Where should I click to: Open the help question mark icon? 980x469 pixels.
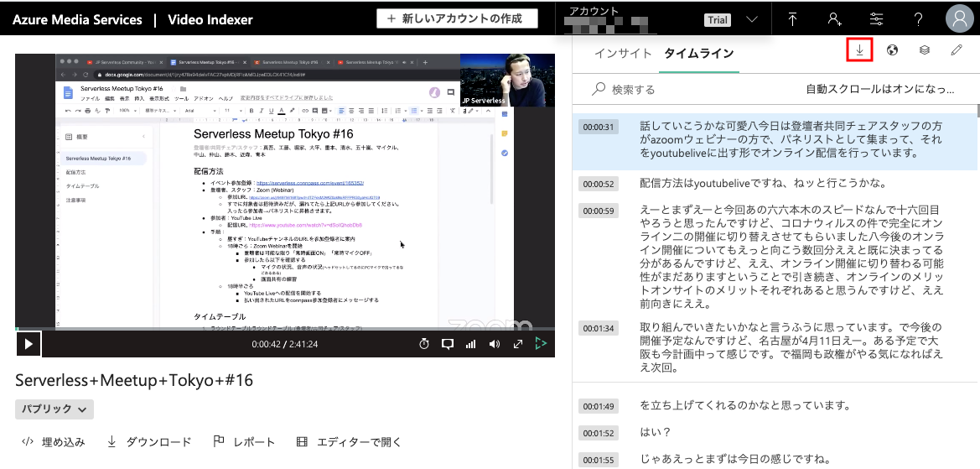tap(918, 18)
